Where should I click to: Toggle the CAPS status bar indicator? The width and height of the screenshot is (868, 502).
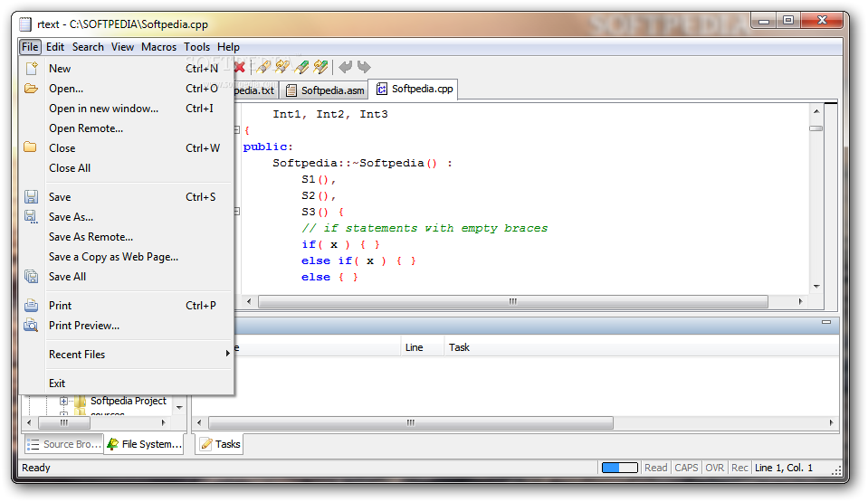click(686, 468)
